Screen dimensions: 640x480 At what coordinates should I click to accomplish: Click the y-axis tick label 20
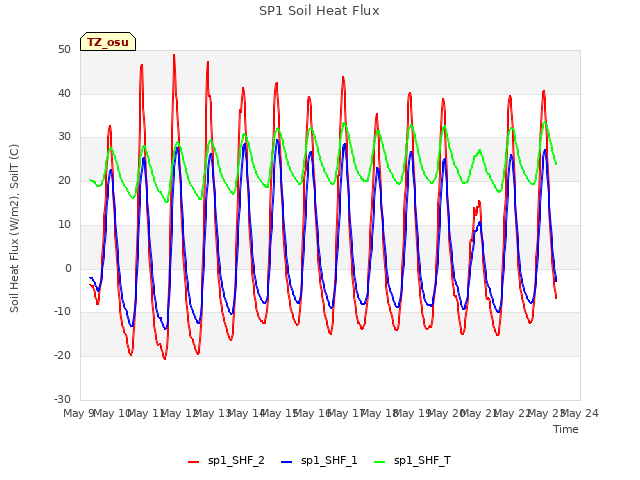click(64, 180)
